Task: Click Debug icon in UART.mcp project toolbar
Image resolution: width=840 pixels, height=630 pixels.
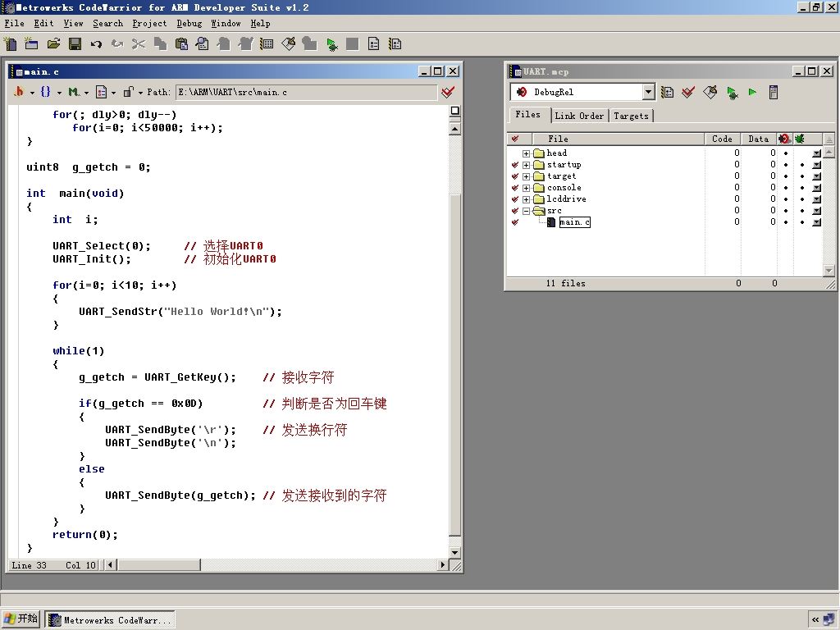Action: click(x=732, y=92)
